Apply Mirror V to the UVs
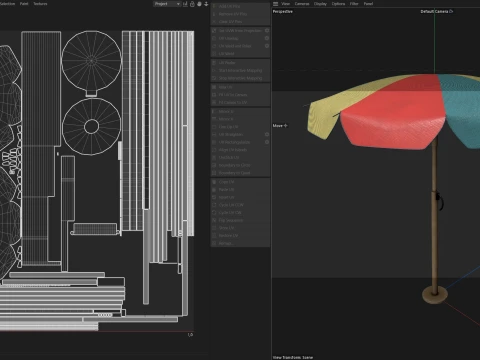The height and width of the screenshot is (360, 480). [240, 119]
